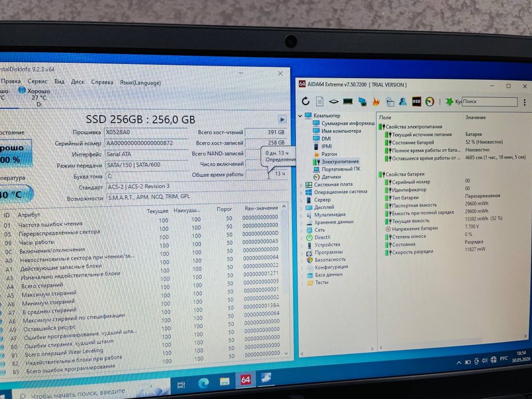Click the AIDA64 user silhouette toolbar icon

coord(403,101)
